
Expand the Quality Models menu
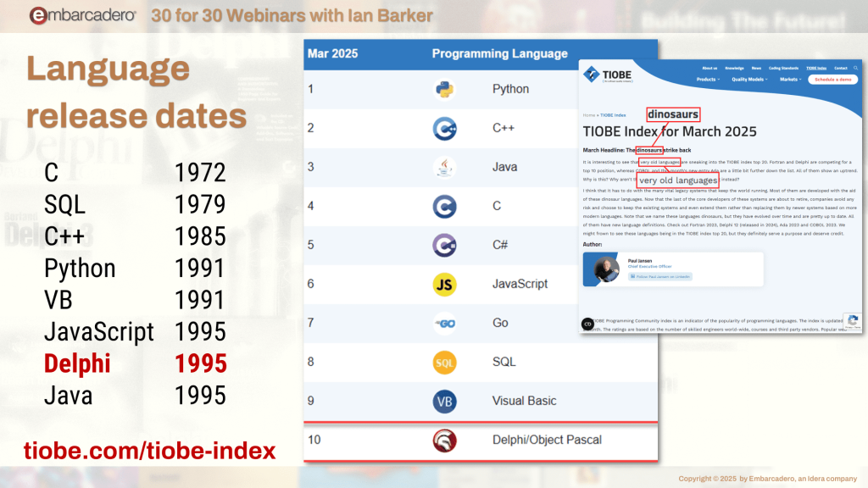[749, 80]
